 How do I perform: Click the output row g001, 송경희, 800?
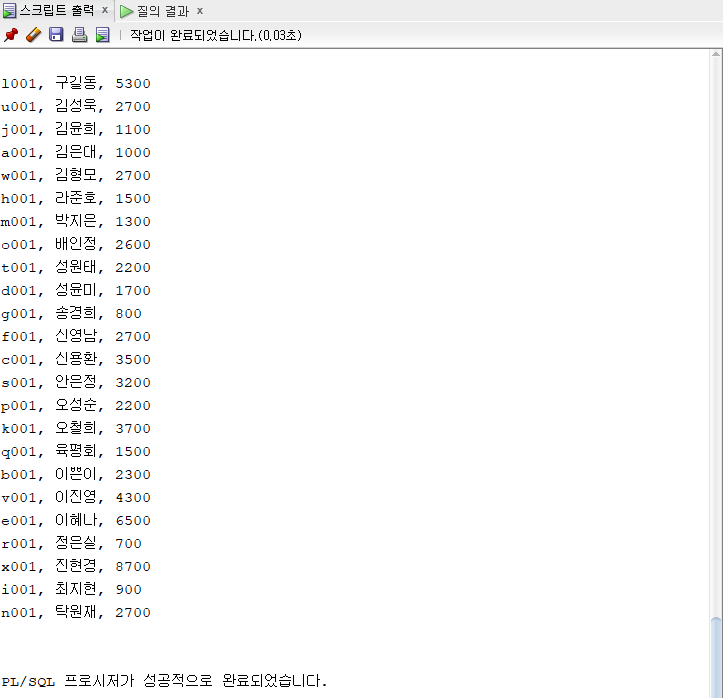[71, 314]
